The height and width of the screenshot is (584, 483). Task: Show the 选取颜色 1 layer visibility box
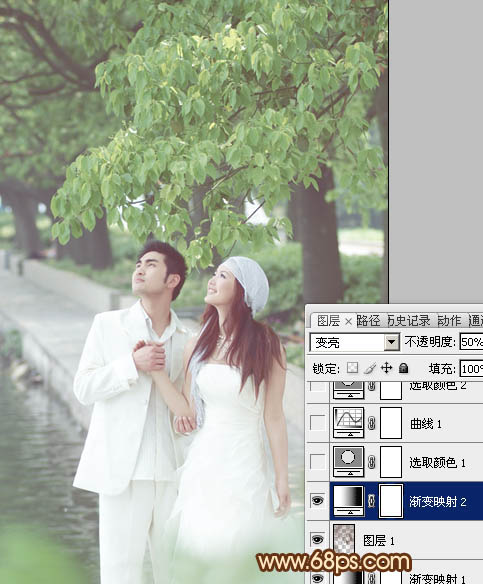pos(317,462)
